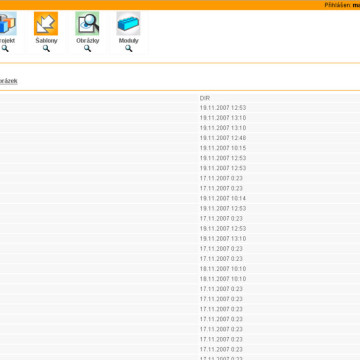Select the row dated 19.11.2007 12:48

(180, 138)
